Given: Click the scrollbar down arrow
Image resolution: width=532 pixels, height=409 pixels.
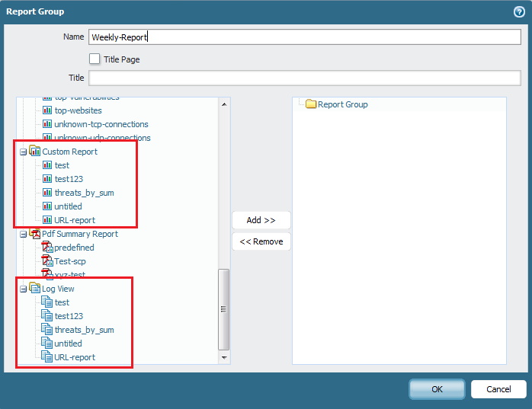Looking at the screenshot, I should click(224, 357).
